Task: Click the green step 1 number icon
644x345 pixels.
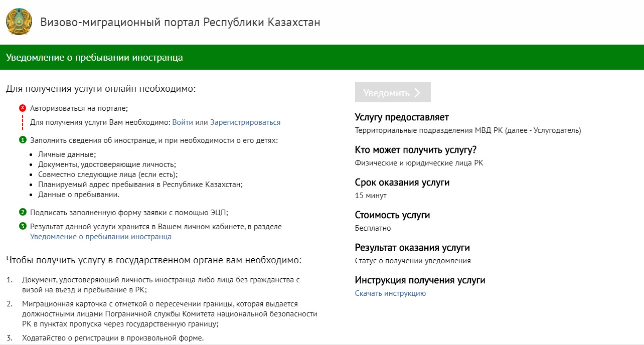Action: 23,140
